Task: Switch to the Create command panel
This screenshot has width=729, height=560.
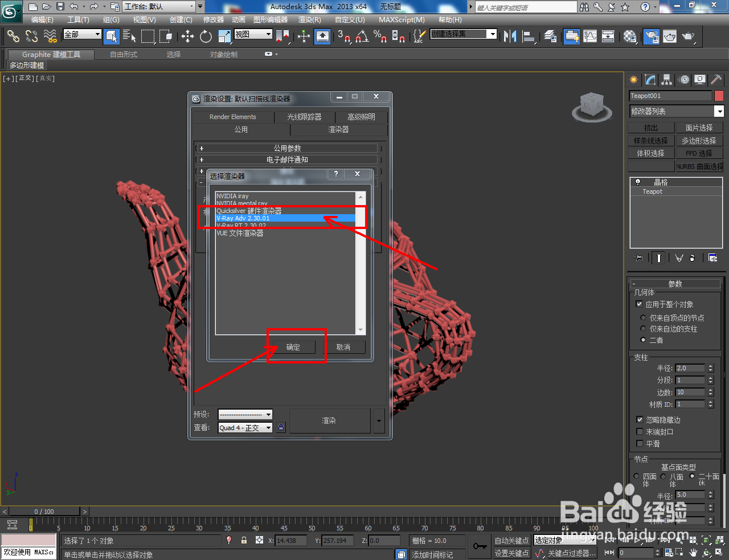Action: (634, 80)
